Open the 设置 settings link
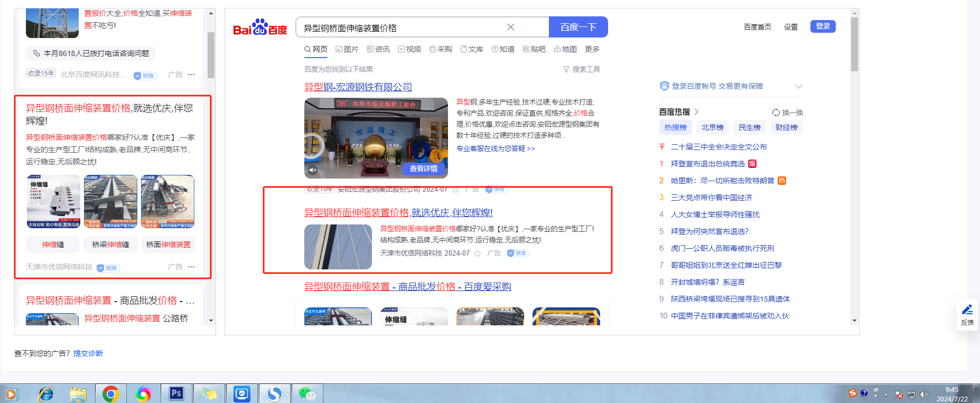The height and width of the screenshot is (403, 980). [x=790, y=27]
